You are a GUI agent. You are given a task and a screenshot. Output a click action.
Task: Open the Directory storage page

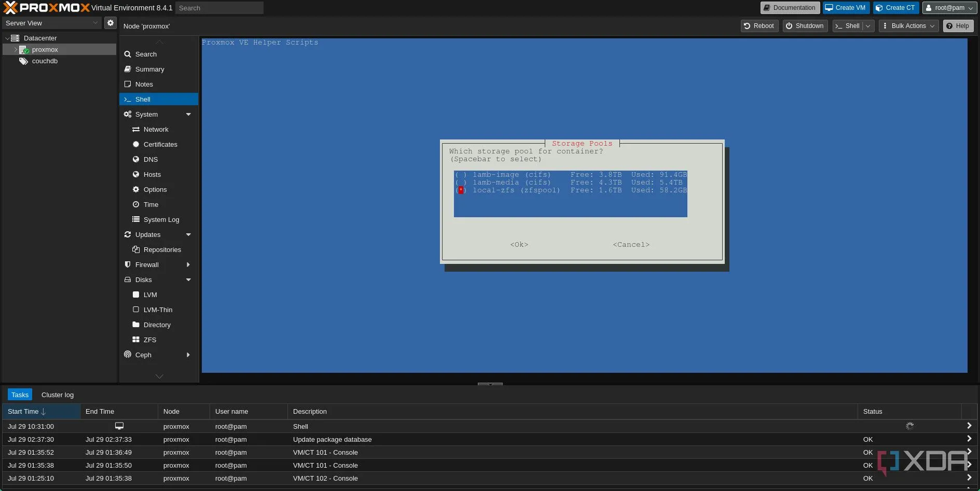click(157, 325)
